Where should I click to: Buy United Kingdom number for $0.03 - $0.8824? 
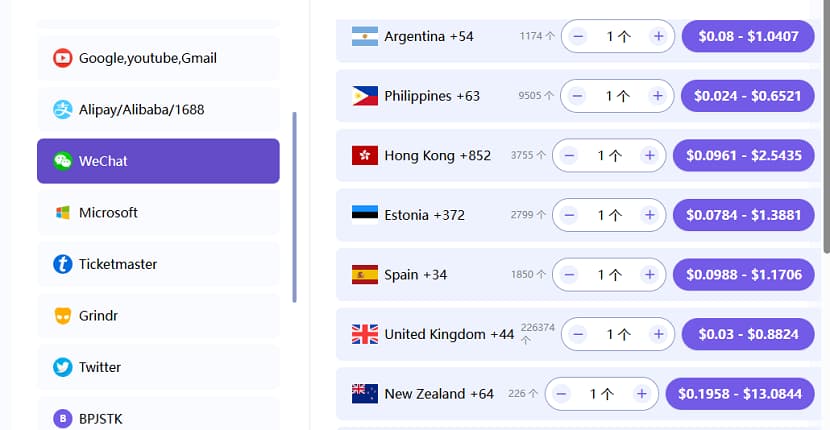tap(747, 335)
